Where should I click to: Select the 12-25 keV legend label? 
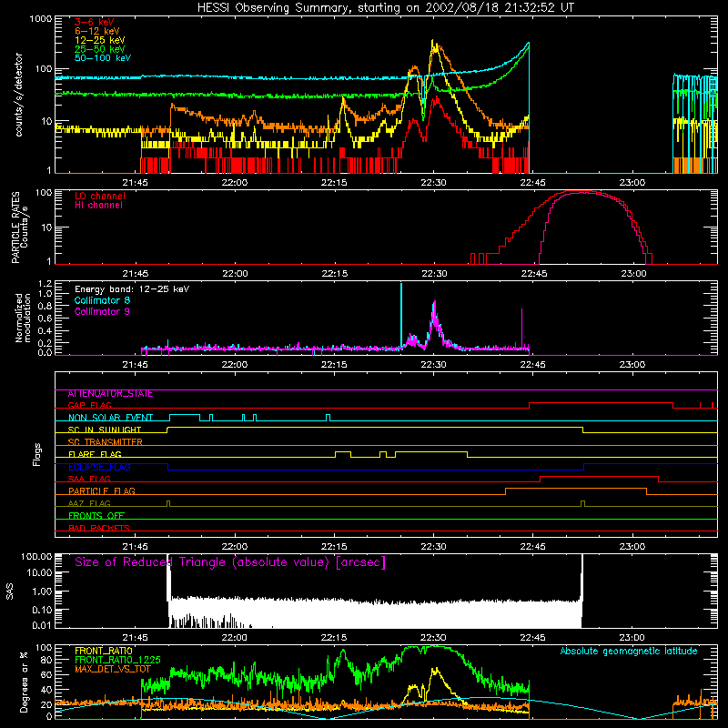(100, 40)
